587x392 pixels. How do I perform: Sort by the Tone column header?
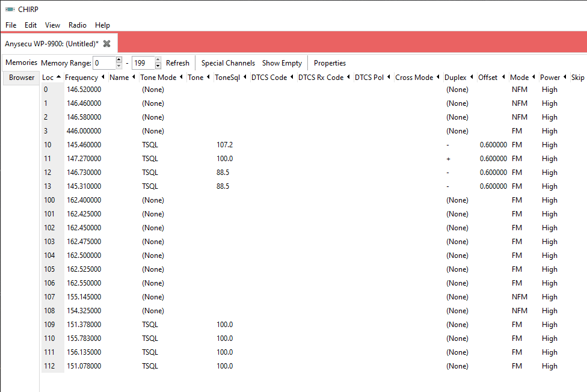pos(199,78)
